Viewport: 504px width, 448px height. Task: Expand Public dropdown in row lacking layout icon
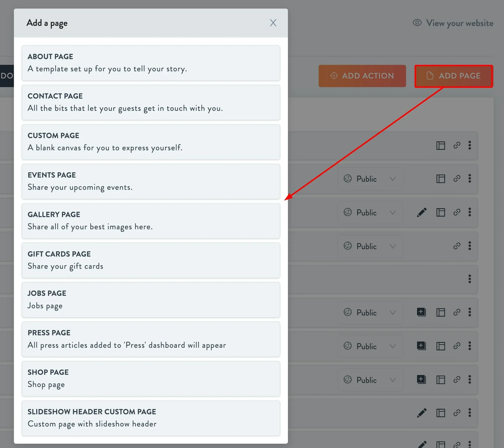pyautogui.click(x=370, y=246)
